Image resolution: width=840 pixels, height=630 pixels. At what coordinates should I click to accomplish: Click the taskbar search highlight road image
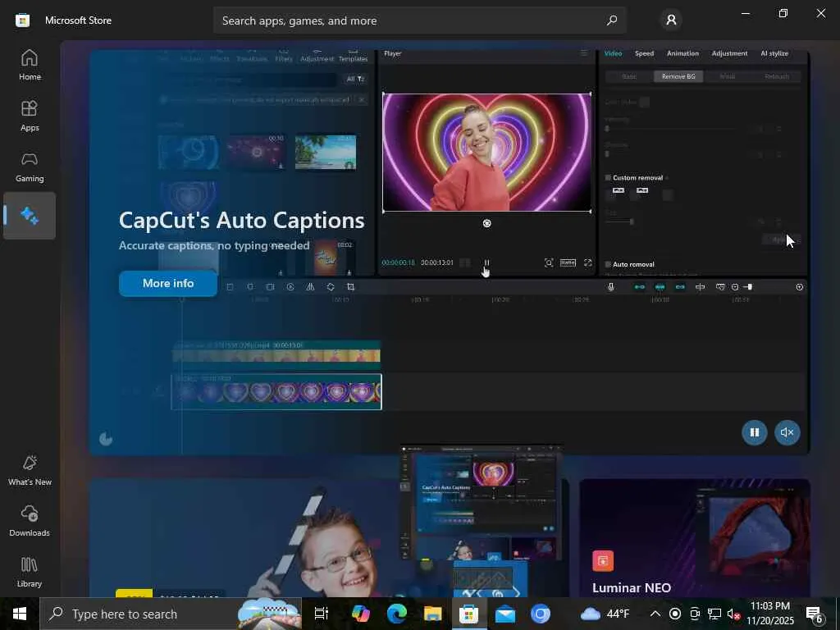[x=269, y=614]
